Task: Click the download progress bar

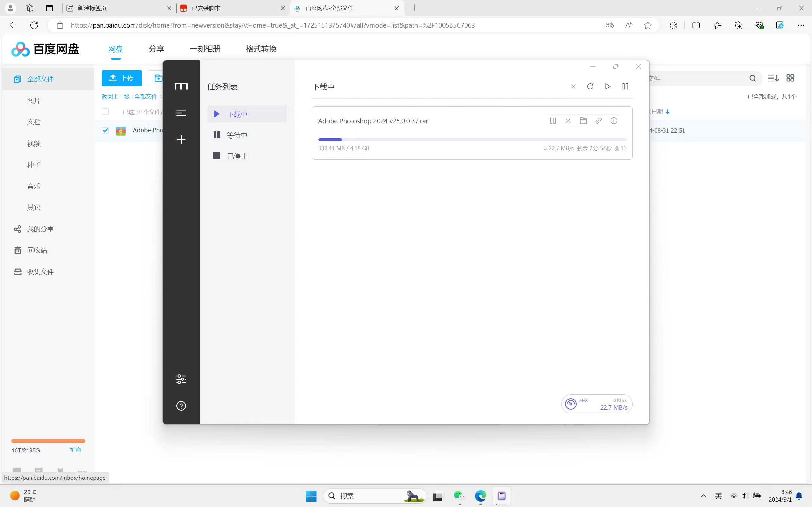Action: (472, 140)
